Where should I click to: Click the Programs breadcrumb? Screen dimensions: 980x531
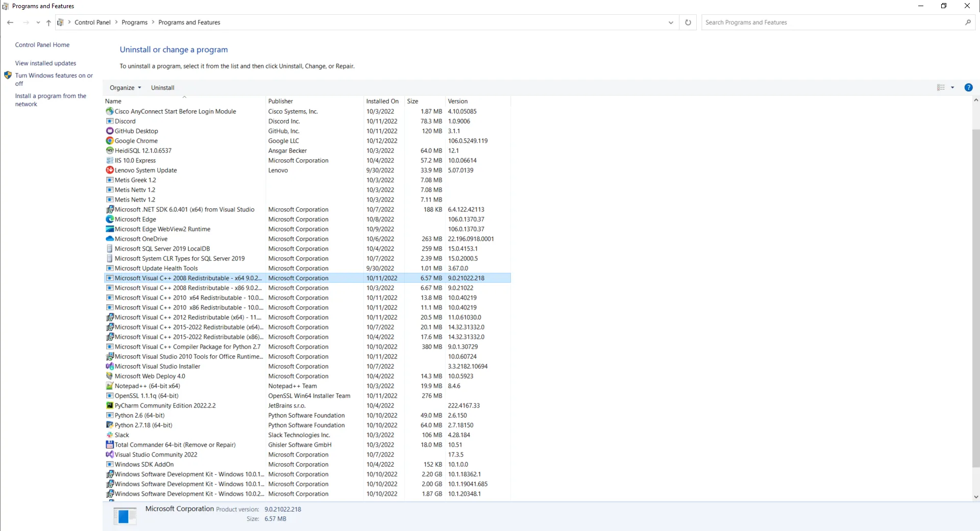pos(134,22)
